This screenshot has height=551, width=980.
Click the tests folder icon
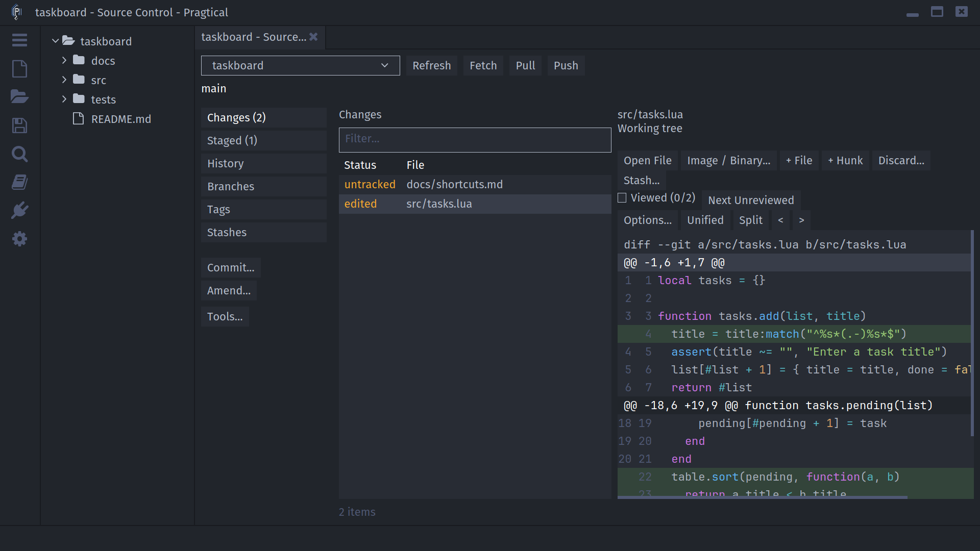click(x=79, y=99)
